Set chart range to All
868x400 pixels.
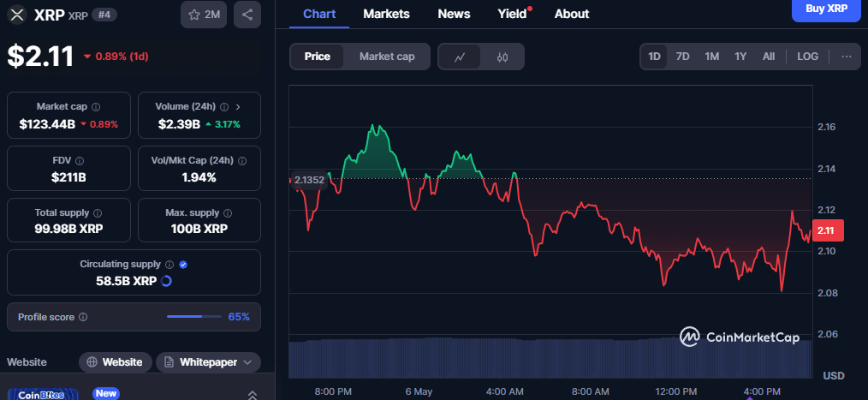pos(769,57)
